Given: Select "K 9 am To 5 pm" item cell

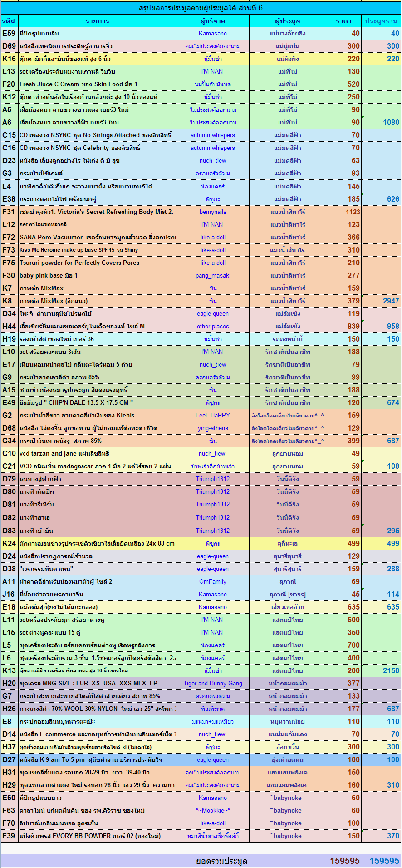Looking at the screenshot, I should tap(97, 759).
